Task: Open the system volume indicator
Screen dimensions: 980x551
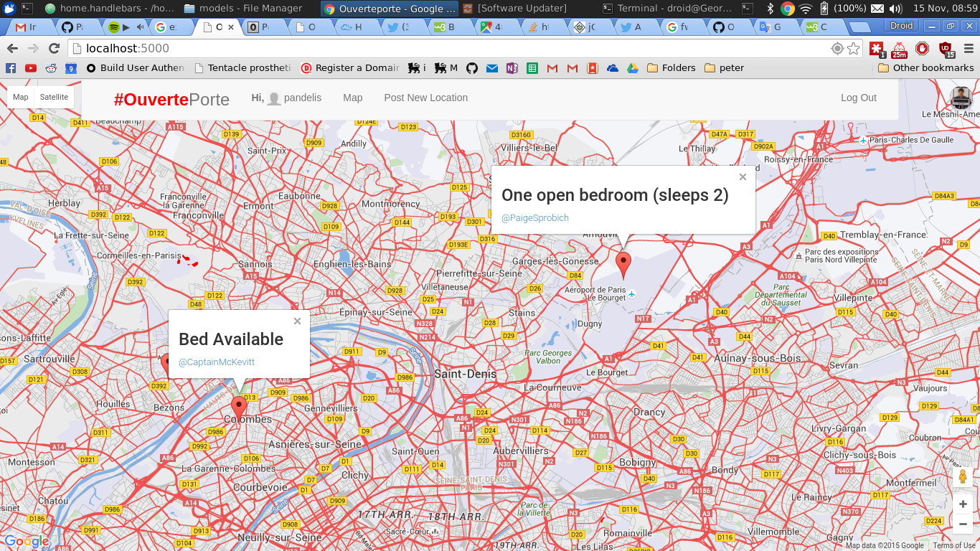Action: 895,9
